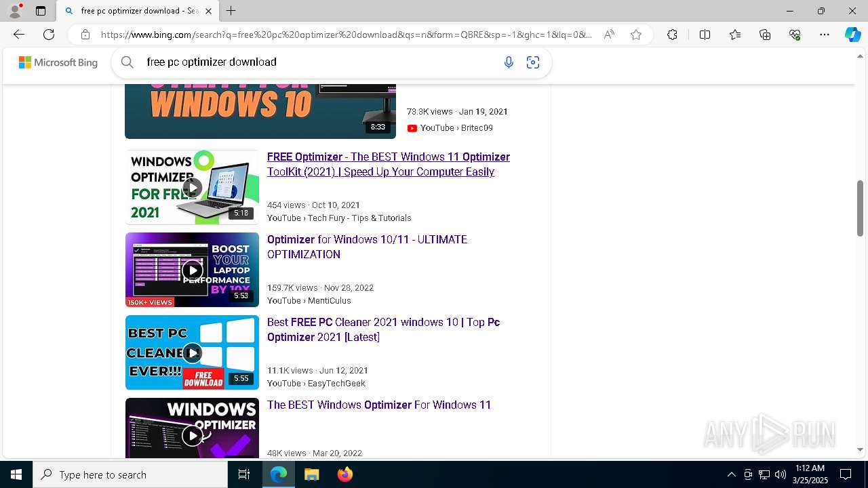
Task: Open the Edge profile icon
Action: tap(15, 11)
